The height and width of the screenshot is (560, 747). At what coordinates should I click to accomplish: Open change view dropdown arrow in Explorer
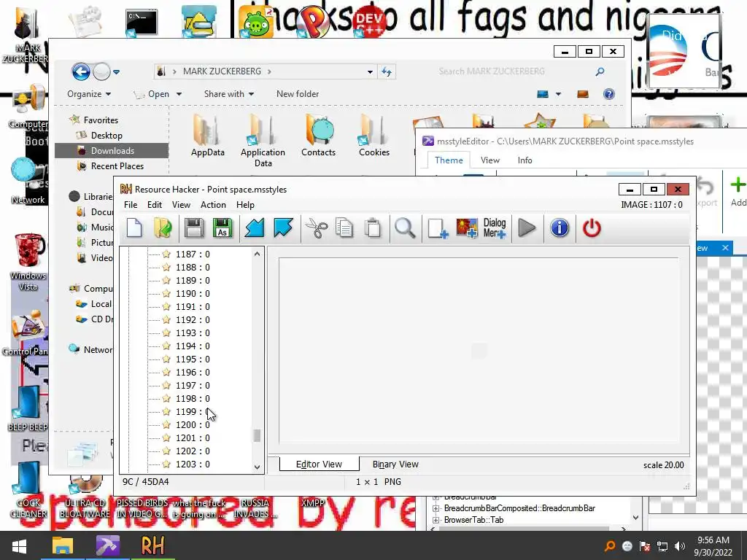(x=558, y=94)
